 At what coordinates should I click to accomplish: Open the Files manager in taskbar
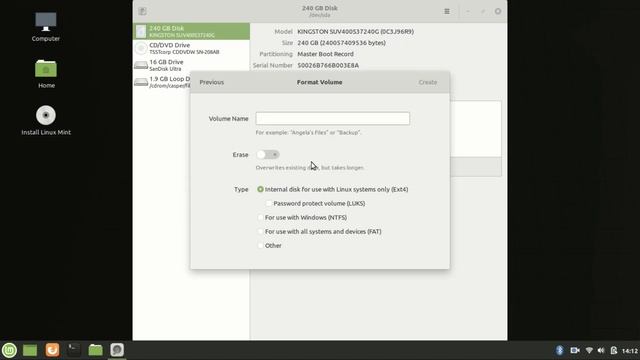pos(96,350)
